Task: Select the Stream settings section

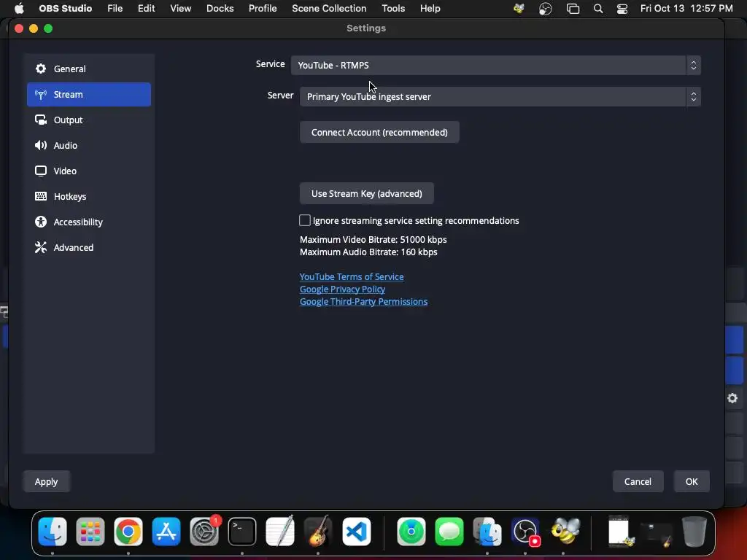Action: pos(88,94)
